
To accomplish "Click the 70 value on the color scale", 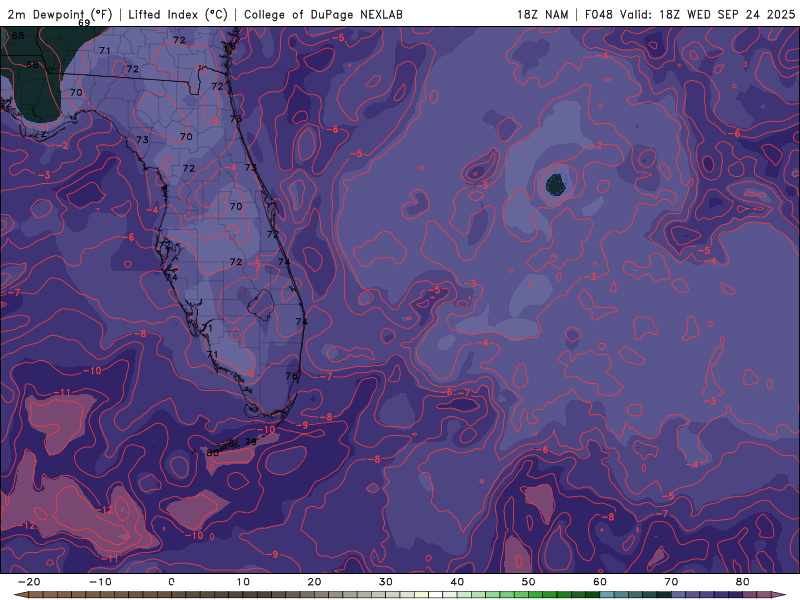I will click(x=671, y=582).
